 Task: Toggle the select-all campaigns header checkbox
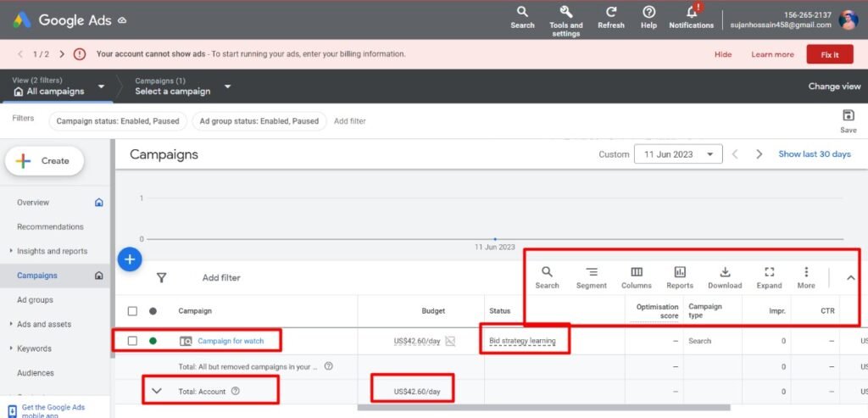[132, 311]
